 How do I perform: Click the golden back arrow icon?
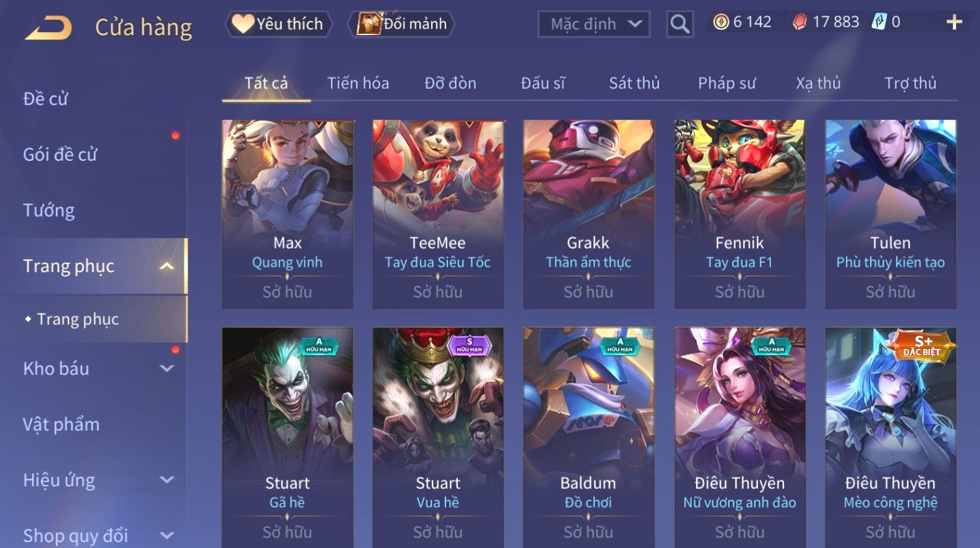coord(48,27)
